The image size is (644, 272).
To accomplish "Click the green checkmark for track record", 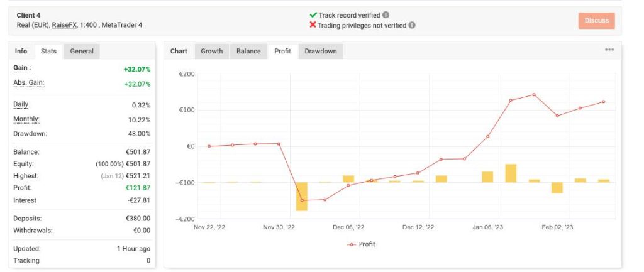I will (x=313, y=15).
